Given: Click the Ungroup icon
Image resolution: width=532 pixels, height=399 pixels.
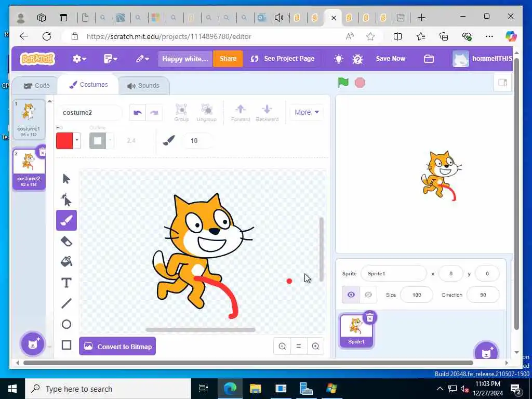Looking at the screenshot, I should click(206, 113).
